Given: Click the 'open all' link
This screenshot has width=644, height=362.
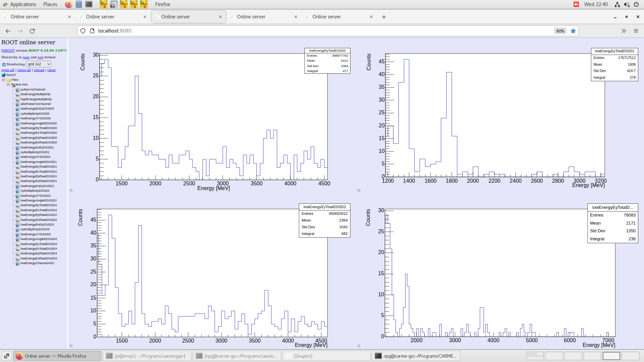Looking at the screenshot, I should point(8,70).
